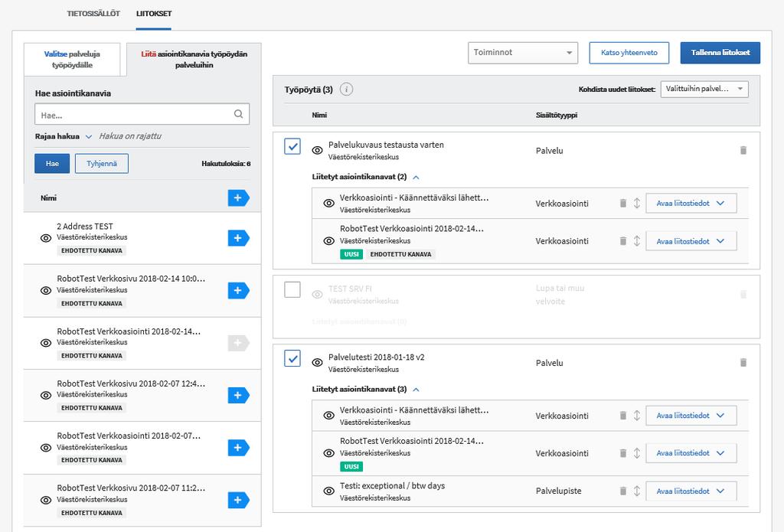Reorder Testi: exceptional / btw days connection
784x532 pixels.
tap(637, 491)
